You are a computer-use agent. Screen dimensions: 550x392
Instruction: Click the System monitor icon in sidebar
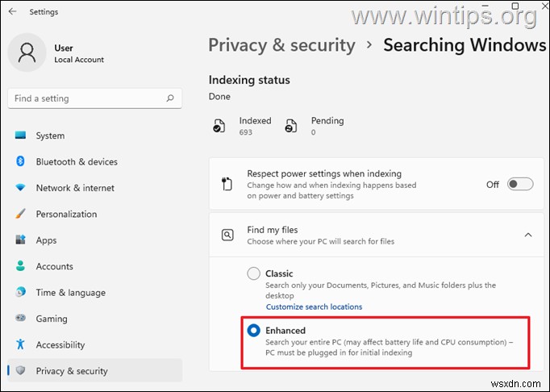(x=20, y=136)
